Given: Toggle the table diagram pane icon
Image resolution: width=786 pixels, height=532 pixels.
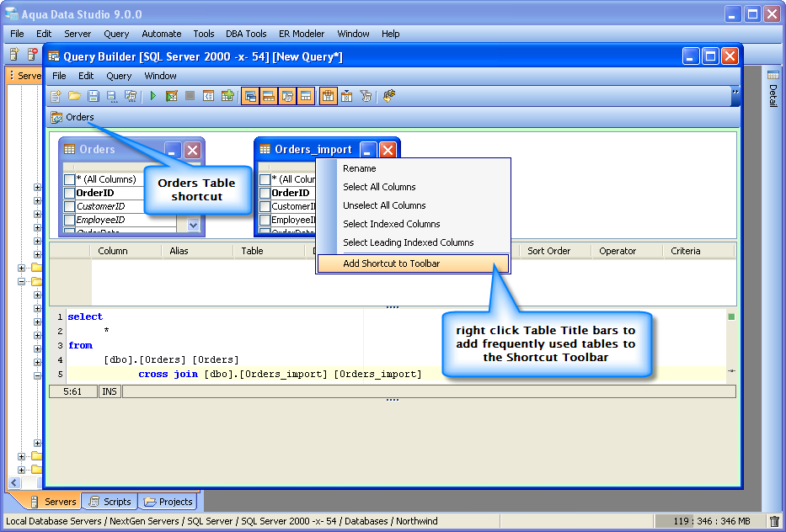Looking at the screenshot, I should (250, 96).
